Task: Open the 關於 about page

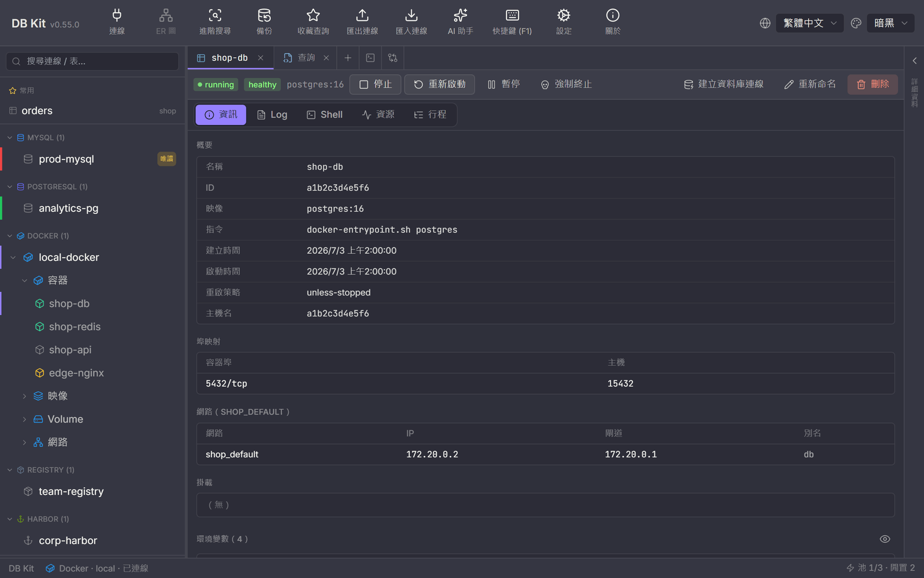Action: click(613, 23)
